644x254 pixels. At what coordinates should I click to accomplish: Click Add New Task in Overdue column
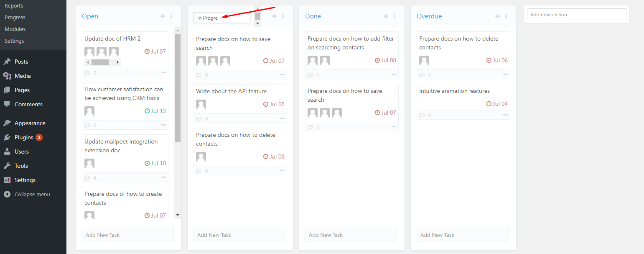tap(463, 235)
